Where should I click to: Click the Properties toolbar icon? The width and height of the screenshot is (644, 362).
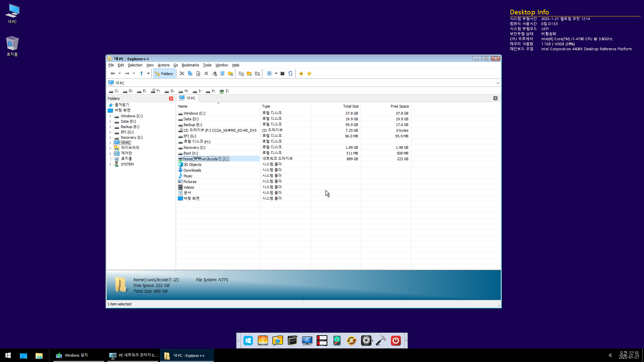click(222, 73)
